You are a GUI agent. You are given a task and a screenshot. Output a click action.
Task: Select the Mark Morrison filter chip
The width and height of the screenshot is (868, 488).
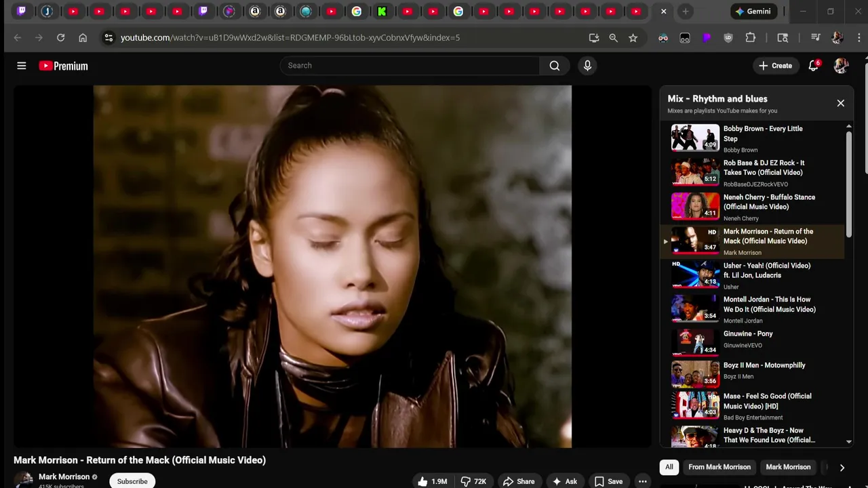click(x=788, y=467)
